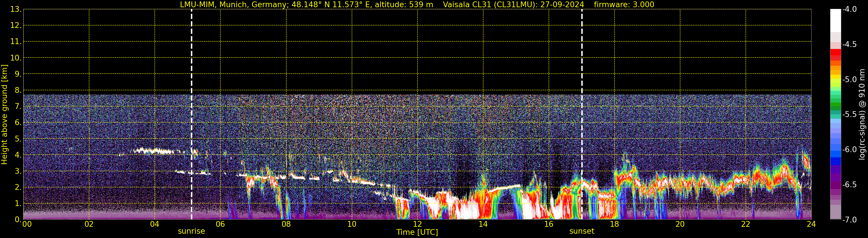Select the 'Time [UTC]' axis label

click(417, 232)
